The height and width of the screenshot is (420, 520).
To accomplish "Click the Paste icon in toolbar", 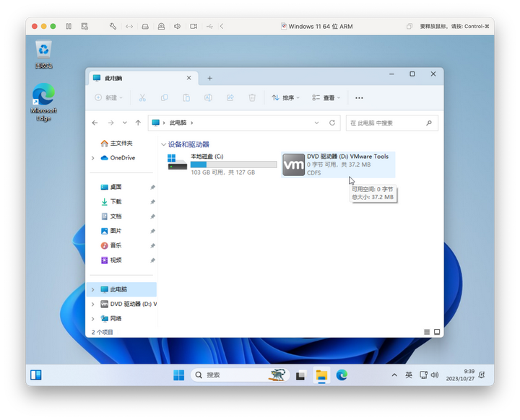I will click(x=186, y=98).
